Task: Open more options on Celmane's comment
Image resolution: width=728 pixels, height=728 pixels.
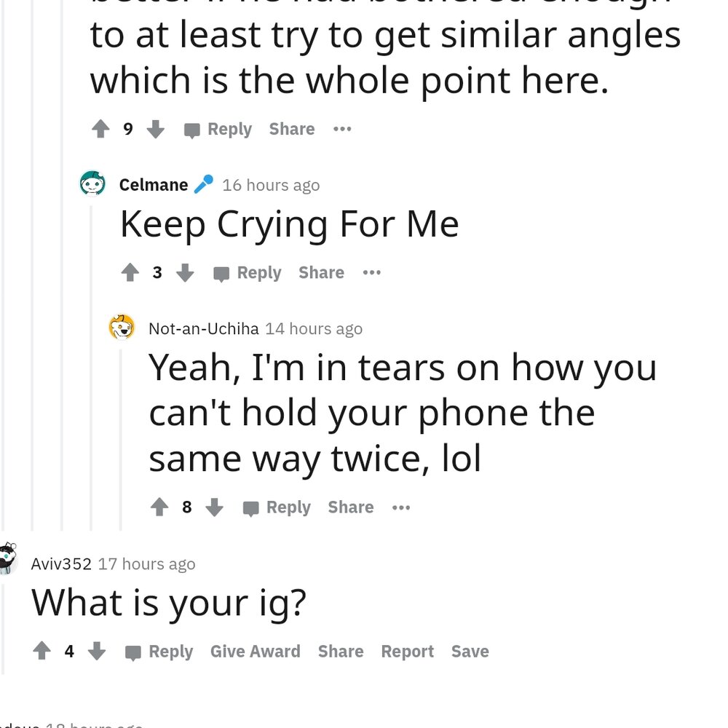Action: click(x=372, y=273)
